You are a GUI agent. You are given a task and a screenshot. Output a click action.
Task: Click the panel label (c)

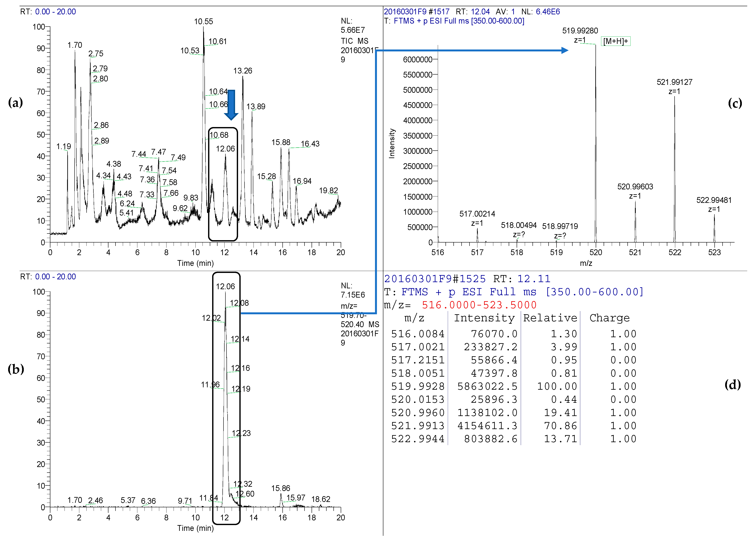pos(735,103)
